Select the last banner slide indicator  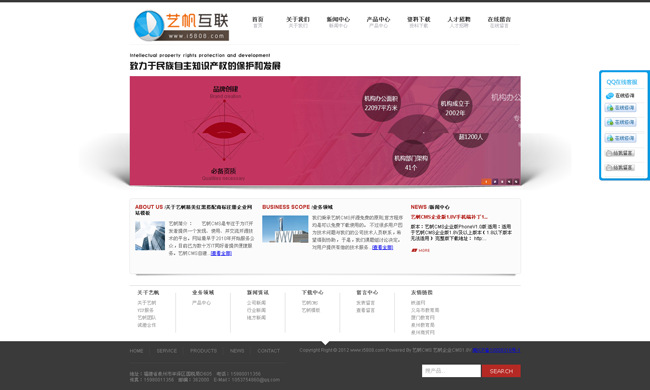pyautogui.click(x=516, y=182)
